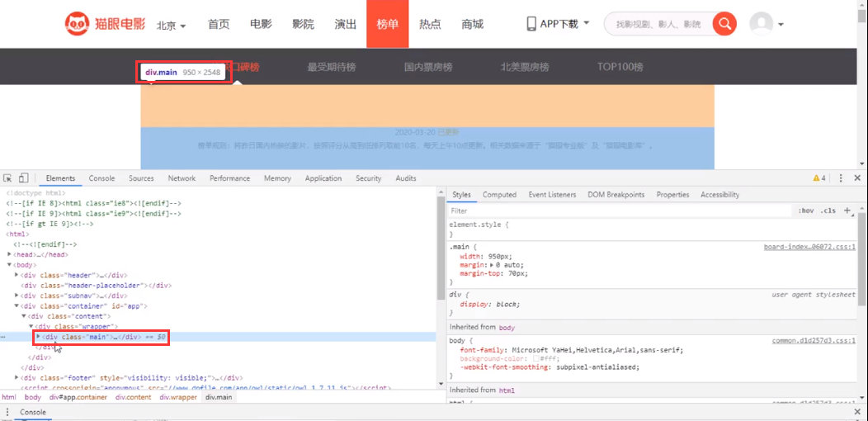Open the 最受期待榜 ranking
The image size is (868, 421).
332,68
